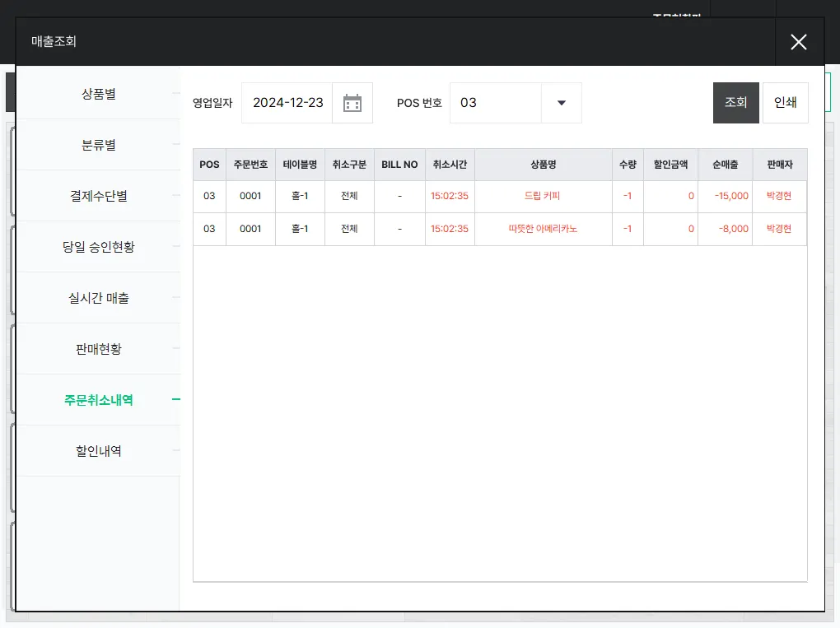The width and height of the screenshot is (840, 628).
Task: Click the 주문번호 column header
Action: (x=250, y=165)
